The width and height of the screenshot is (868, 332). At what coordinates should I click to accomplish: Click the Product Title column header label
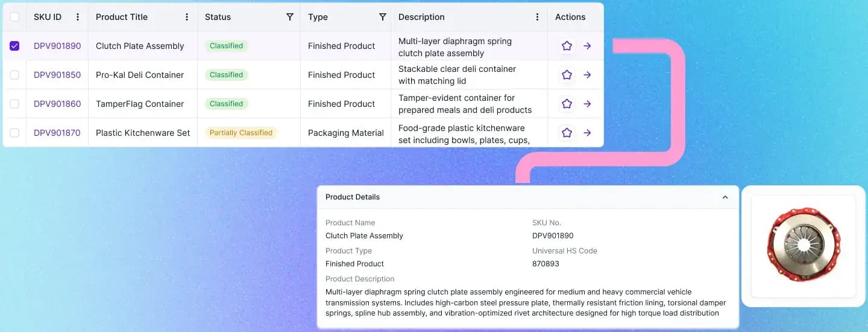pyautogui.click(x=122, y=17)
